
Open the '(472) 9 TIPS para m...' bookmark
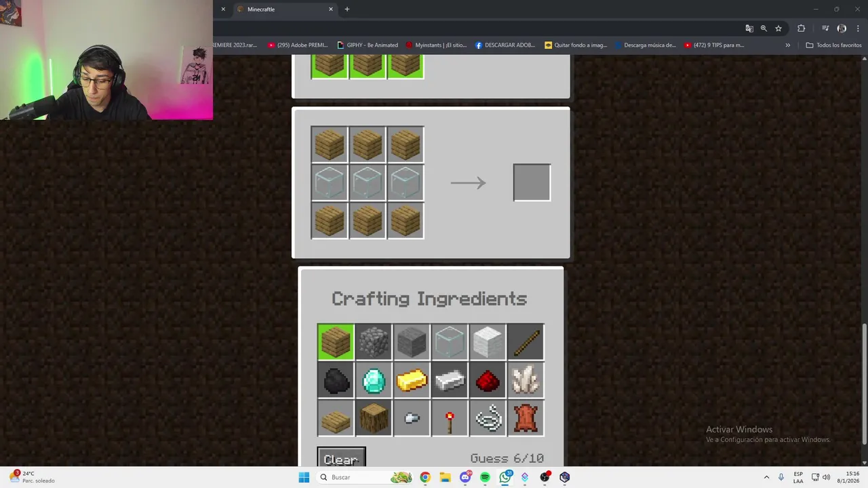(x=714, y=45)
